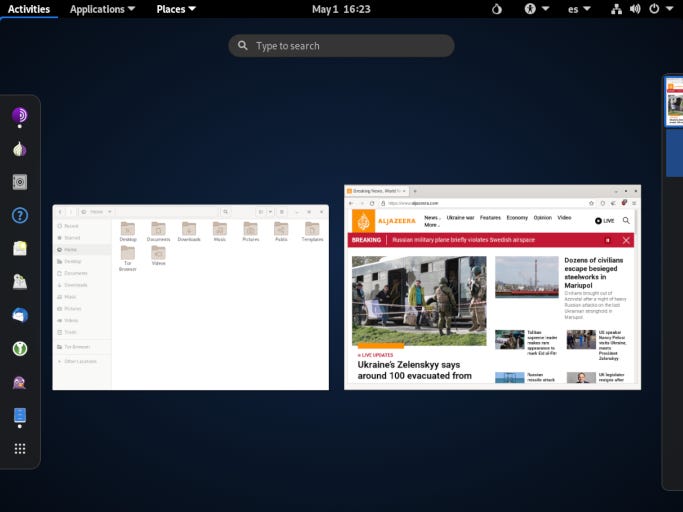Viewport: 683px width, 512px height.
Task: Click the Files window hamburger menu icon
Action: pyautogui.click(x=282, y=212)
